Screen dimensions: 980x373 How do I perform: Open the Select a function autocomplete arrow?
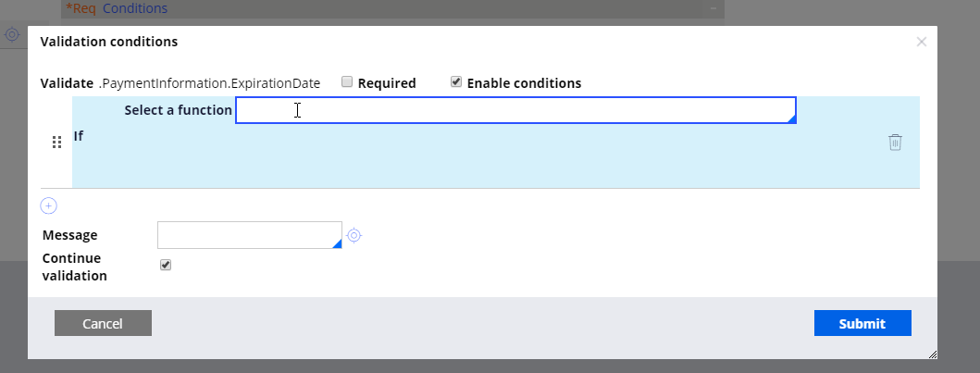click(x=792, y=118)
